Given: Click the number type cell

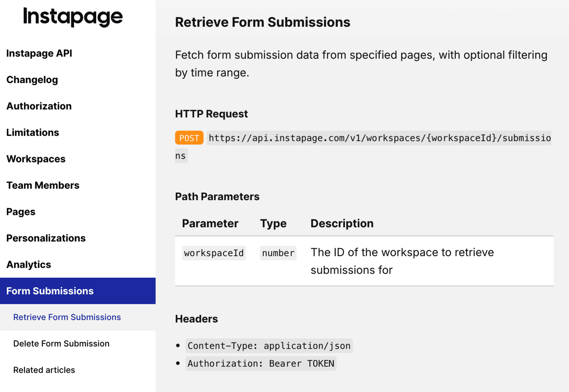Looking at the screenshot, I should (278, 253).
